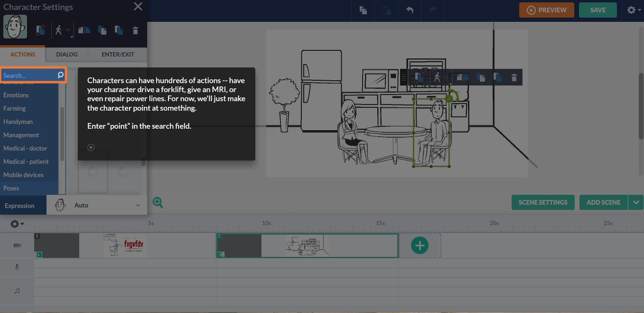This screenshot has width=644, height=313.
Task: Click the Scene Settings button
Action: point(543,202)
